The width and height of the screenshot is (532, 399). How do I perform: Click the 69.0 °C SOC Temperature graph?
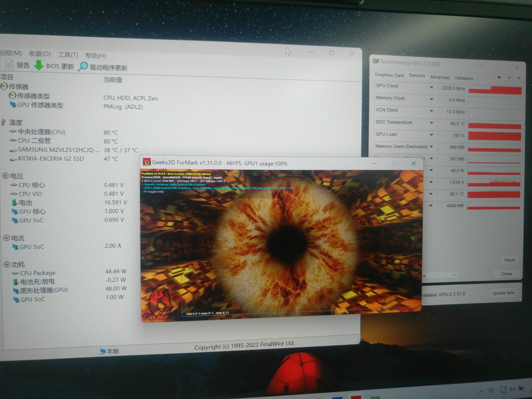(x=494, y=124)
